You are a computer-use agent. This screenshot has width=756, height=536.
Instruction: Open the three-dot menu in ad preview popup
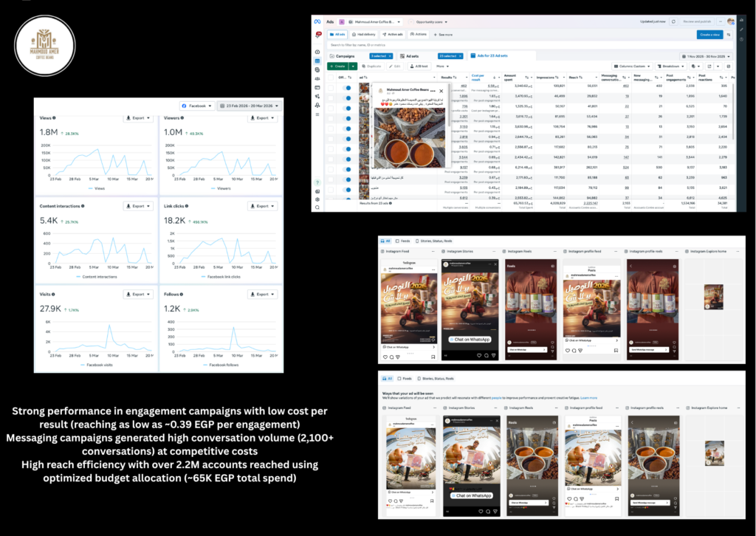coord(433,91)
